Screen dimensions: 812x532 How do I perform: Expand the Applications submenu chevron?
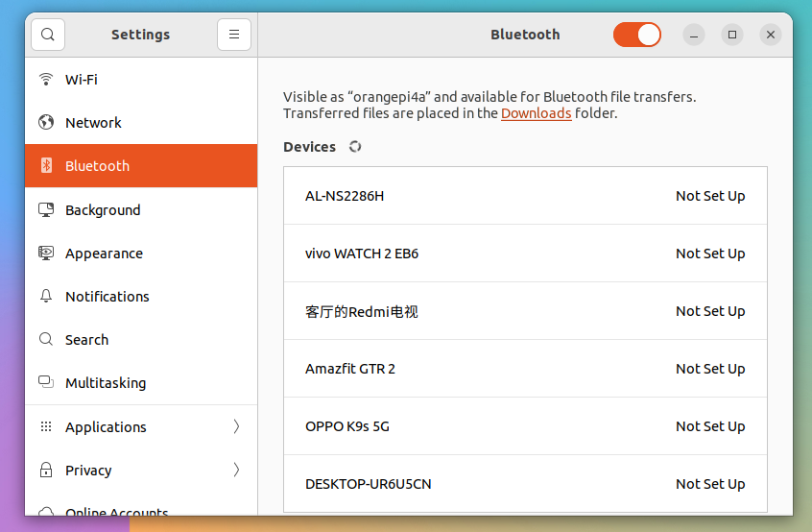[x=236, y=427]
